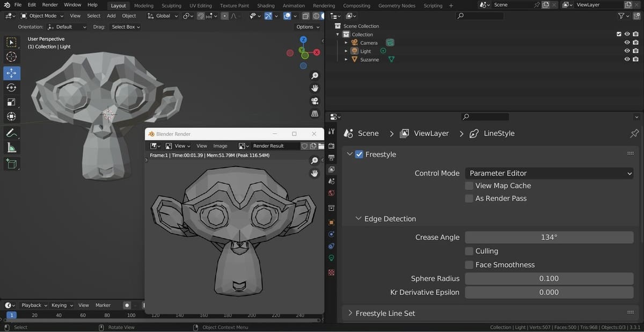Activate the Measure tool
Screen dimensions: 644x332
tap(11, 148)
